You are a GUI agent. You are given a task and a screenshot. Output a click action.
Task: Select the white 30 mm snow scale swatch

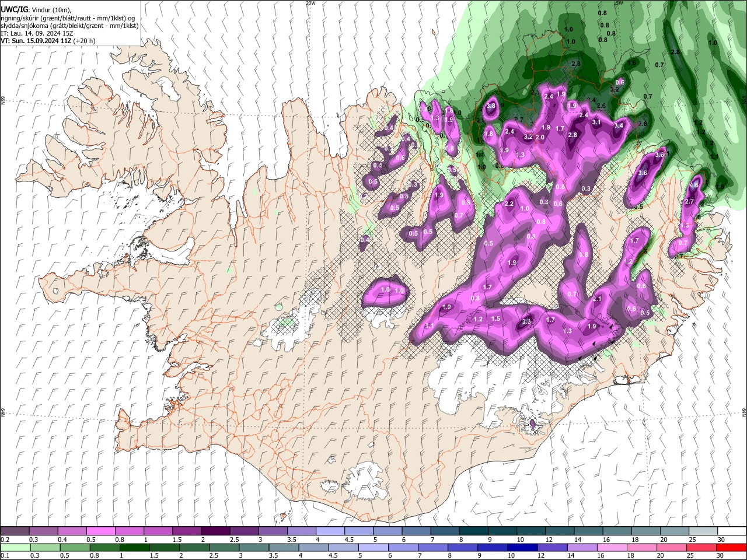tap(732, 531)
